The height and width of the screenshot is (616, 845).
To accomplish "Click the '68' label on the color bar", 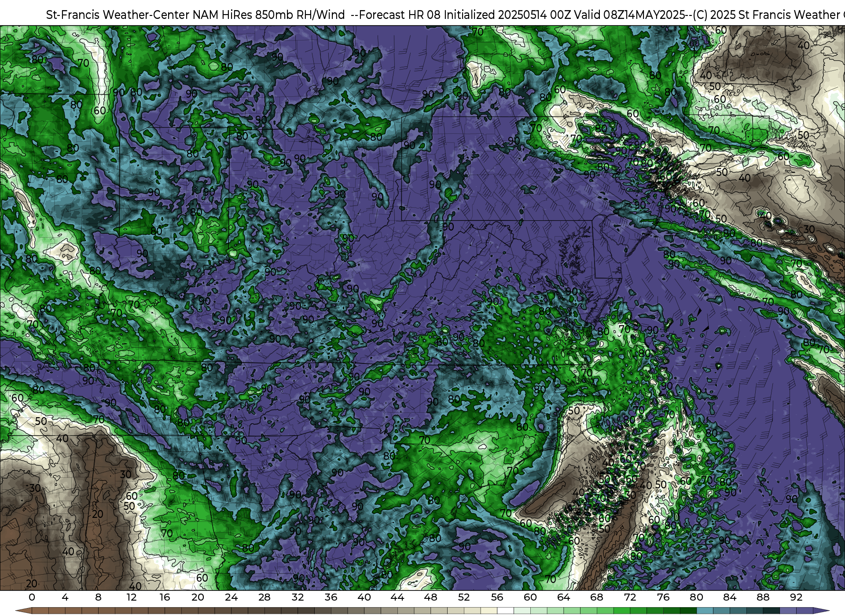I will click(x=597, y=597).
